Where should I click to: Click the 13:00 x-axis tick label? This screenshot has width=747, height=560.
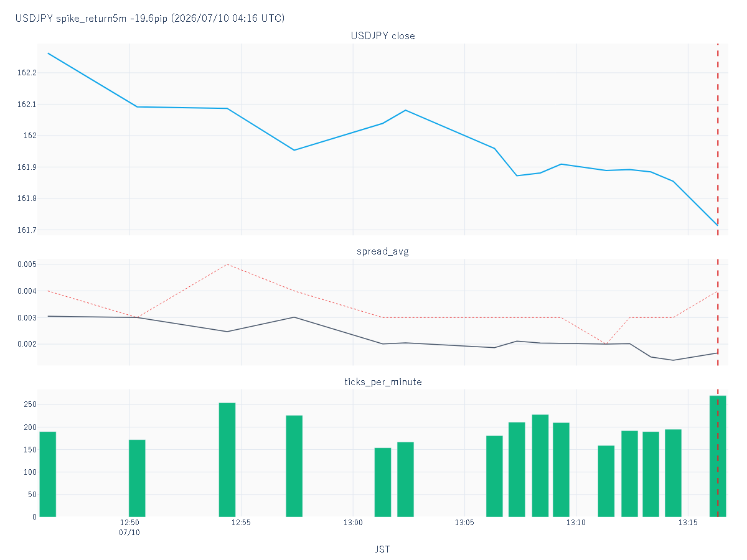(x=353, y=523)
